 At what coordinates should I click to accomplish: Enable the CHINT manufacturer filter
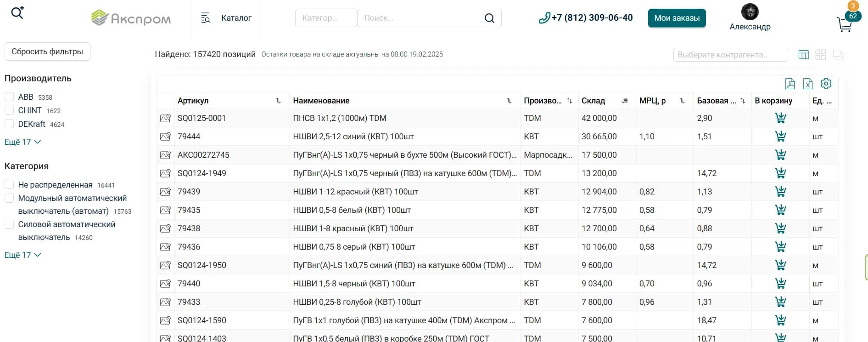pos(9,110)
